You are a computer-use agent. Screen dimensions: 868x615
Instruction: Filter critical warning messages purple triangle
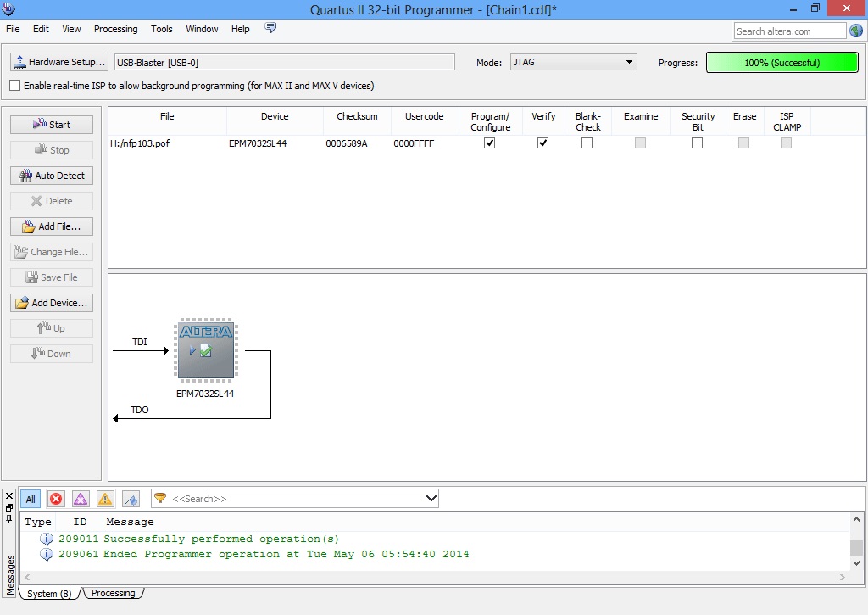[81, 499]
